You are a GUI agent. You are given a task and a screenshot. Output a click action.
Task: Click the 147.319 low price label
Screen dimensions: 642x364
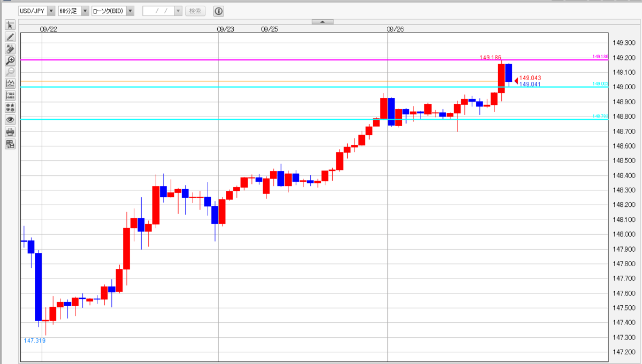34,340
